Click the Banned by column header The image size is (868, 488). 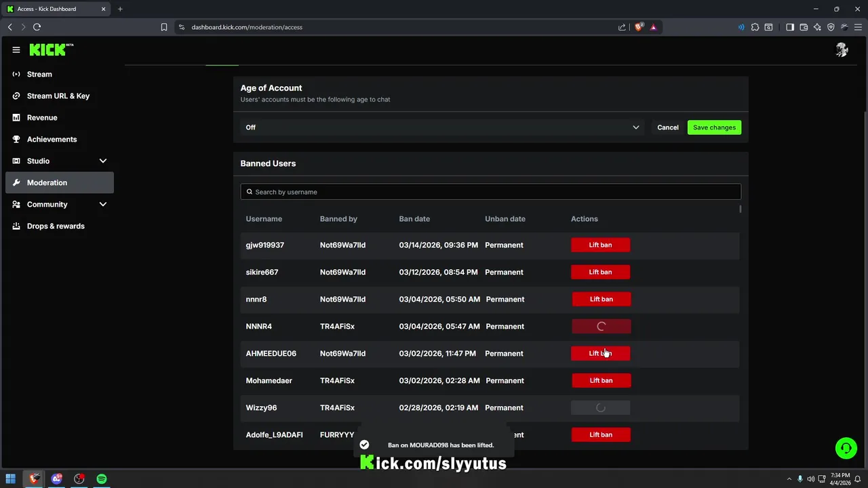click(338, 219)
